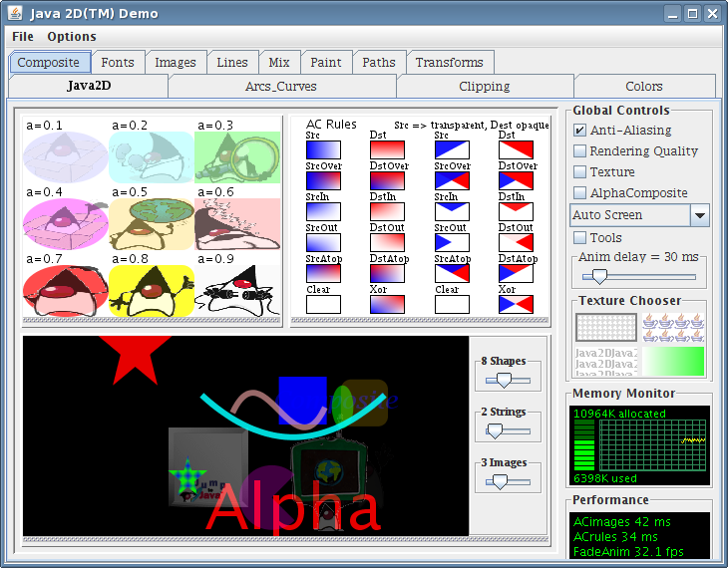Enable the Rendering Quality checkbox
The image size is (728, 568).
579,151
